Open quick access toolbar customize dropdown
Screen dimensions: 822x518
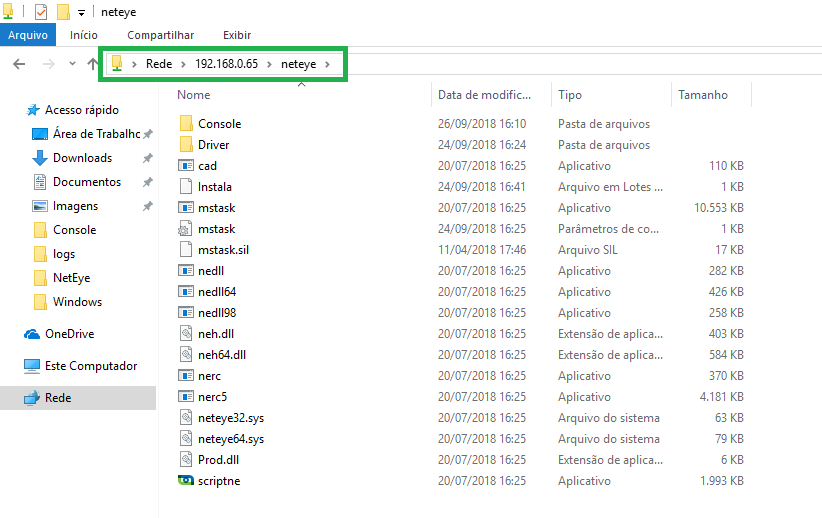(x=81, y=13)
